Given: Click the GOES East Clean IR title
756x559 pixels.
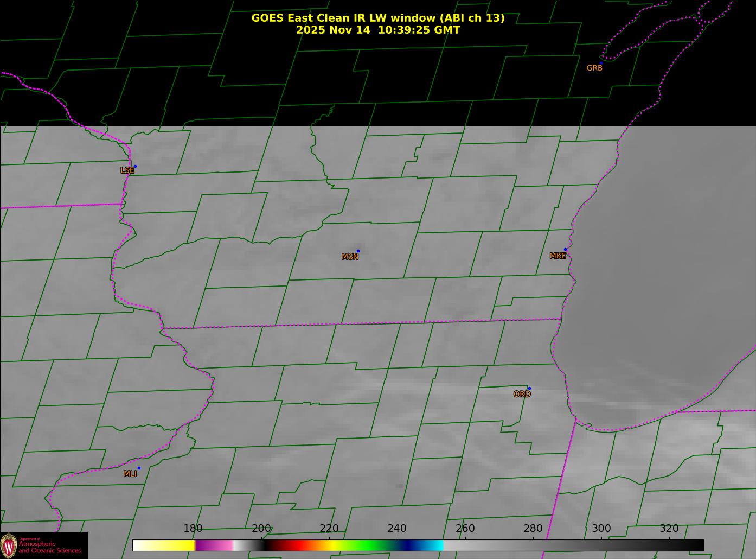Looking at the screenshot, I should [x=377, y=18].
